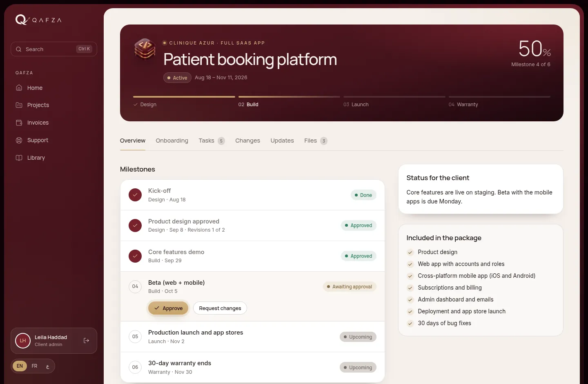Click the 05 milestone number circle
Screen dimensions: 588x384
point(135,337)
